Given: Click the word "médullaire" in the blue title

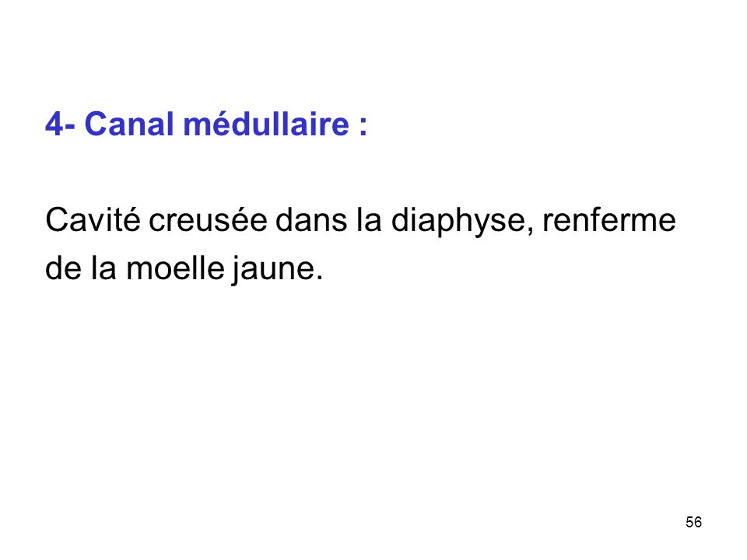Looking at the screenshot, I should (x=266, y=124).
